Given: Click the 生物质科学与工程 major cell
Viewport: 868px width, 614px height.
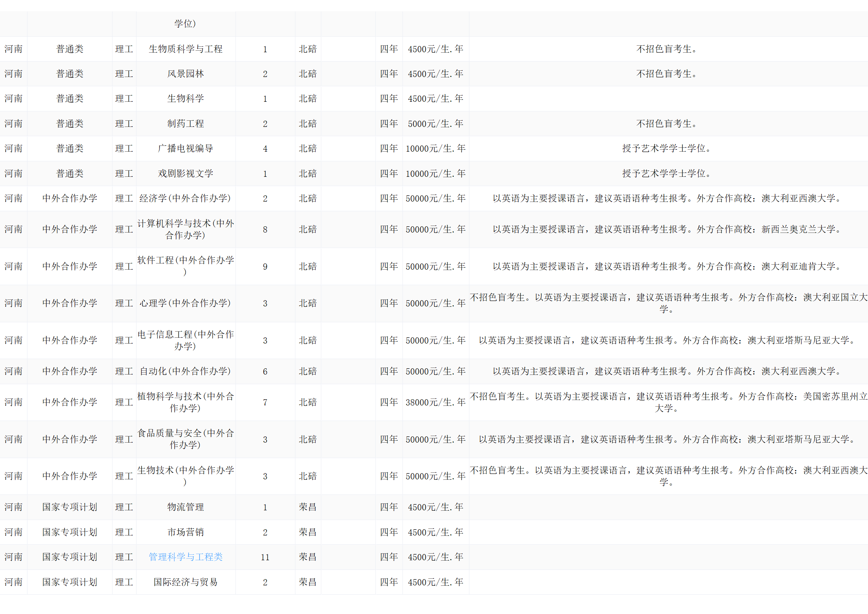Looking at the screenshot, I should (x=186, y=49).
